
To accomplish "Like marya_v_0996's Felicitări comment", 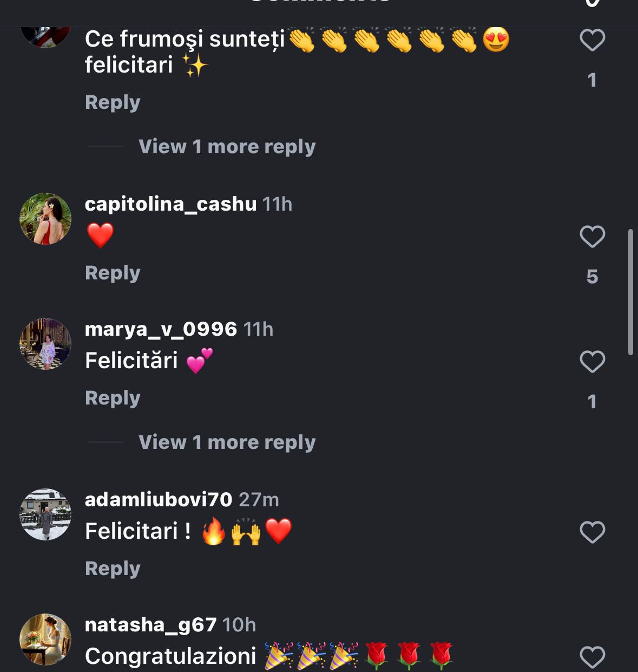I will 592,362.
